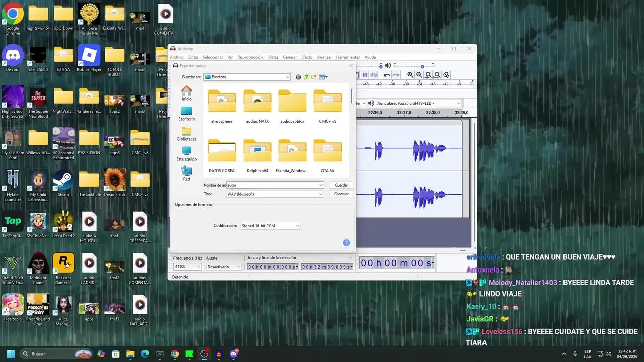Click the Cancelar button
Viewport: 644px width, 362px height.
point(341,194)
